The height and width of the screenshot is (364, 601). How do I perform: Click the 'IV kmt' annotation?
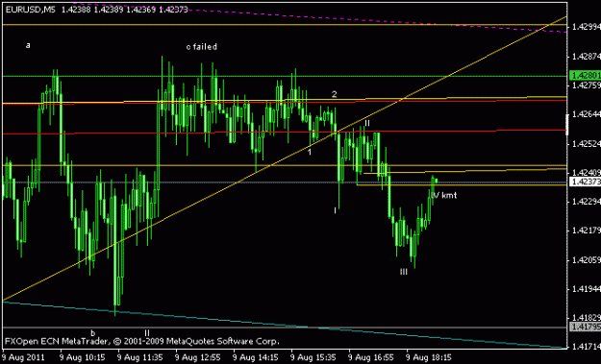pyautogui.click(x=444, y=195)
